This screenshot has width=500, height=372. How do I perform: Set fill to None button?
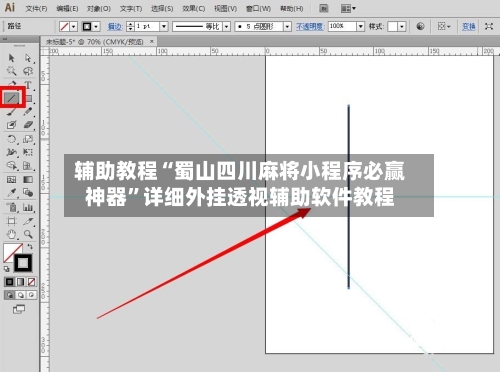point(31,282)
